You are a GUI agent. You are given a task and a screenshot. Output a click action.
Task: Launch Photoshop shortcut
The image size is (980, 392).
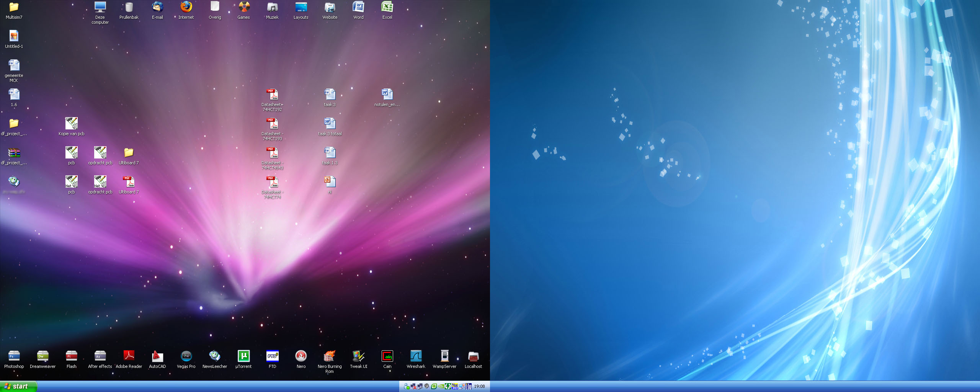click(14, 359)
